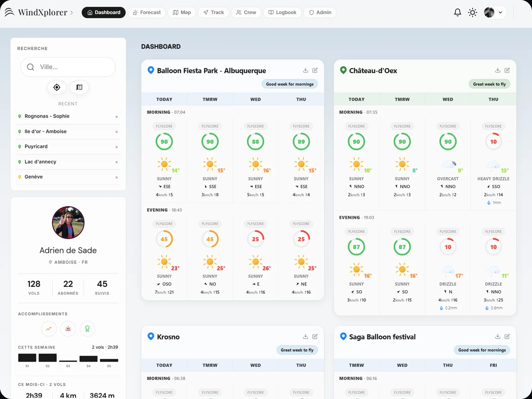Image resolution: width=532 pixels, height=399 pixels.
Task: Click Krosno blue location pin
Action: tap(151, 336)
